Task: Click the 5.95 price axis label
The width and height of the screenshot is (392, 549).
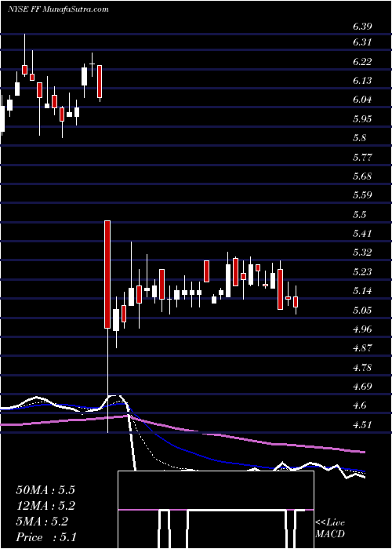Action: coord(362,119)
